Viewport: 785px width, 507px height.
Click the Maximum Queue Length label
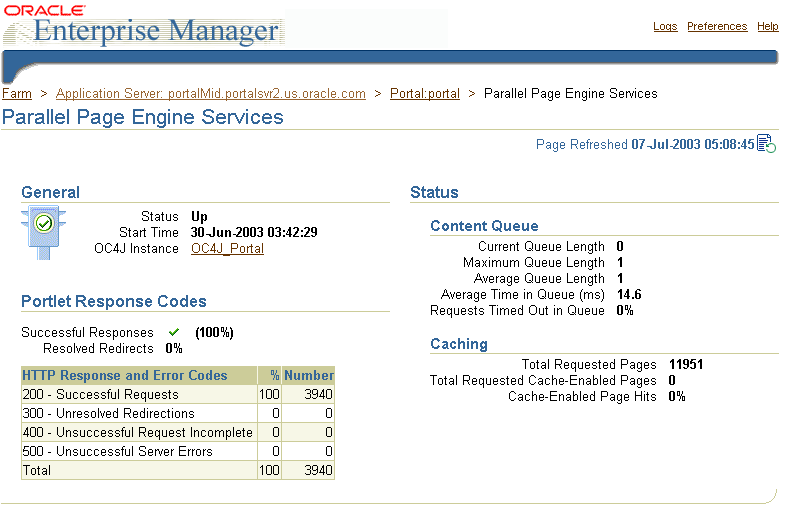[x=534, y=262]
